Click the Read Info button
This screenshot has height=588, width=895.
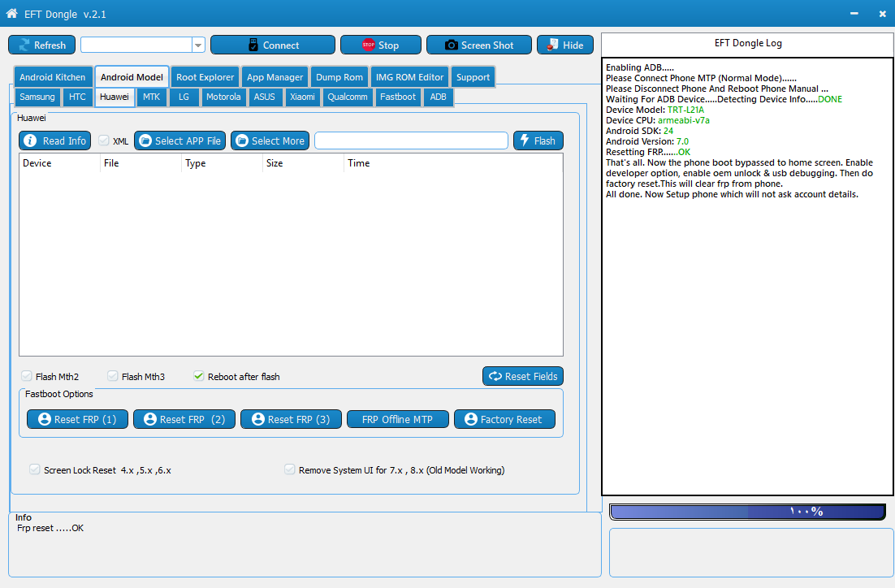54,141
